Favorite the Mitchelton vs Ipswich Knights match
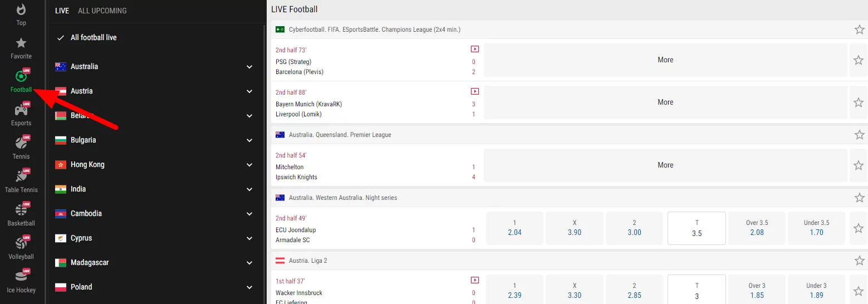868x304 pixels. tap(859, 165)
